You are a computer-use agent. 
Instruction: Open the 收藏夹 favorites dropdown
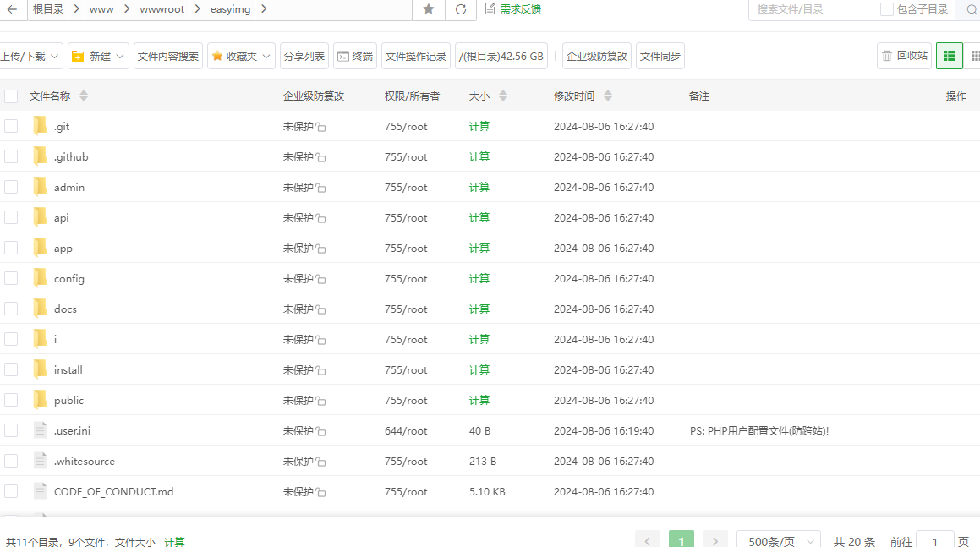pos(242,56)
